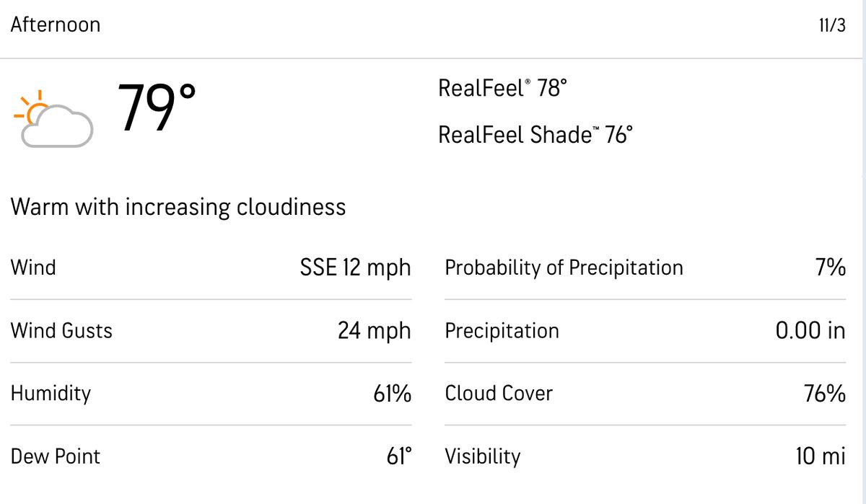Click the Wind Gusts row label

(61, 331)
